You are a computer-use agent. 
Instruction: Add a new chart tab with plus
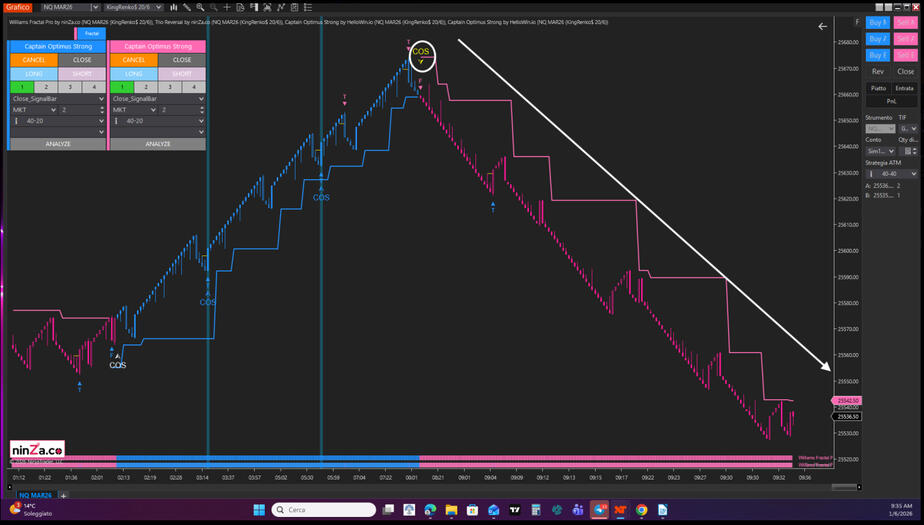[63, 495]
